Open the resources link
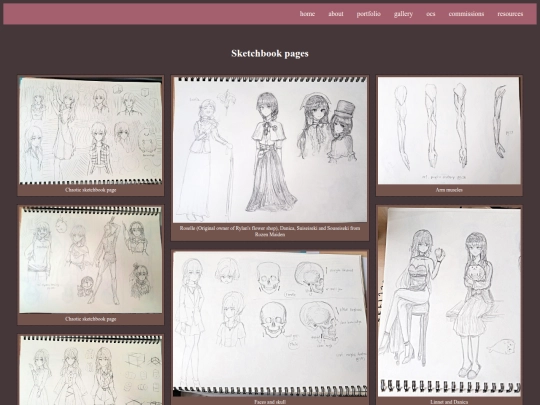 click(510, 14)
